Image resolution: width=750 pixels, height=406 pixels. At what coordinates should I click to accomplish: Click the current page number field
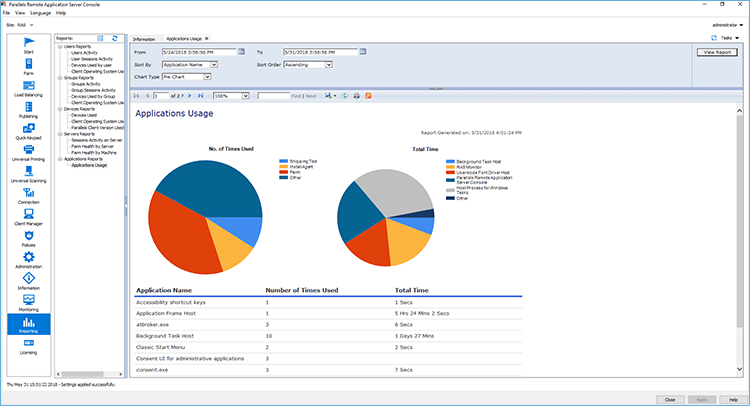(x=161, y=96)
